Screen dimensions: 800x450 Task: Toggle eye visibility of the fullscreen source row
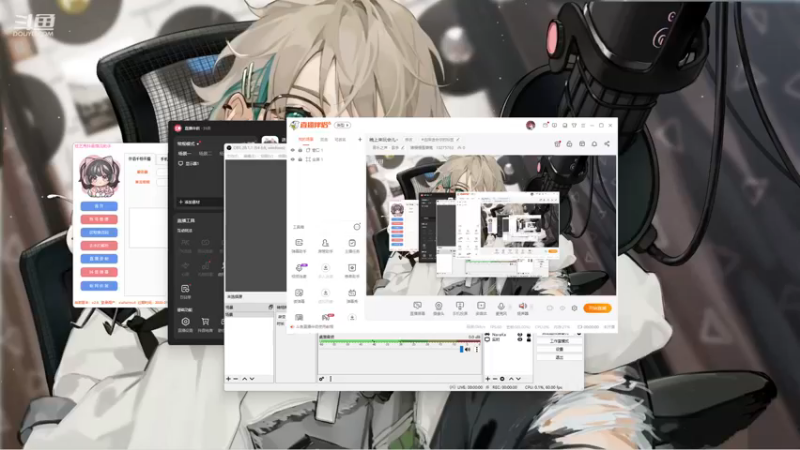(292, 159)
